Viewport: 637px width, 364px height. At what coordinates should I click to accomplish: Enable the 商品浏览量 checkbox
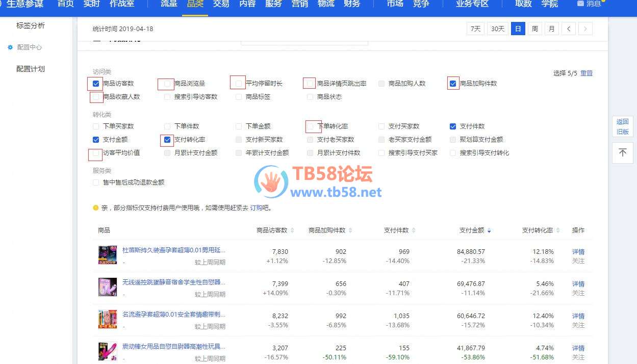(167, 84)
